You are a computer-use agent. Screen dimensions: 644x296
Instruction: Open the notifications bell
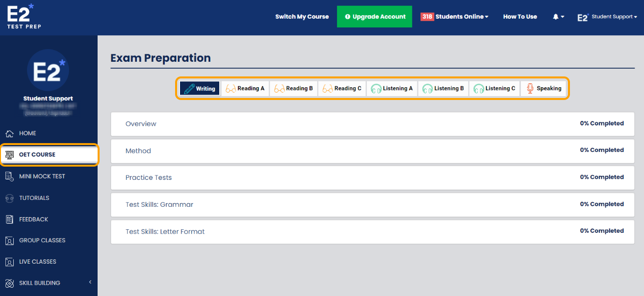pos(556,16)
